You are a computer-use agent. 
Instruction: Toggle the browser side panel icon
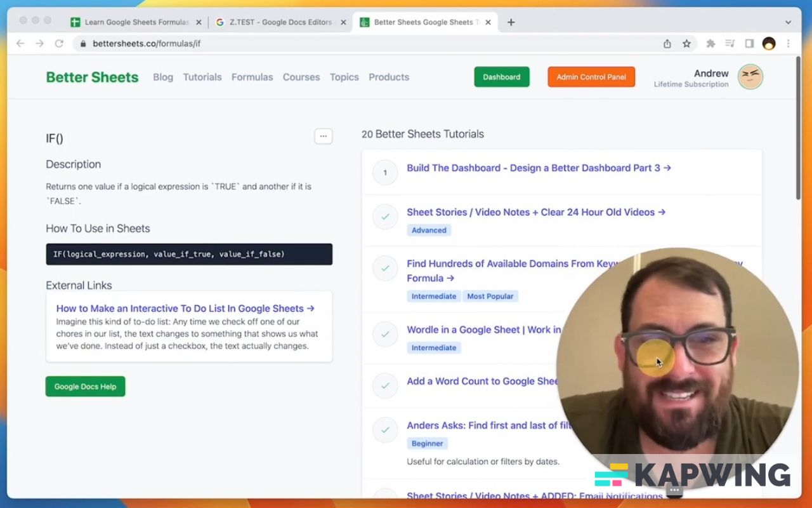point(749,44)
